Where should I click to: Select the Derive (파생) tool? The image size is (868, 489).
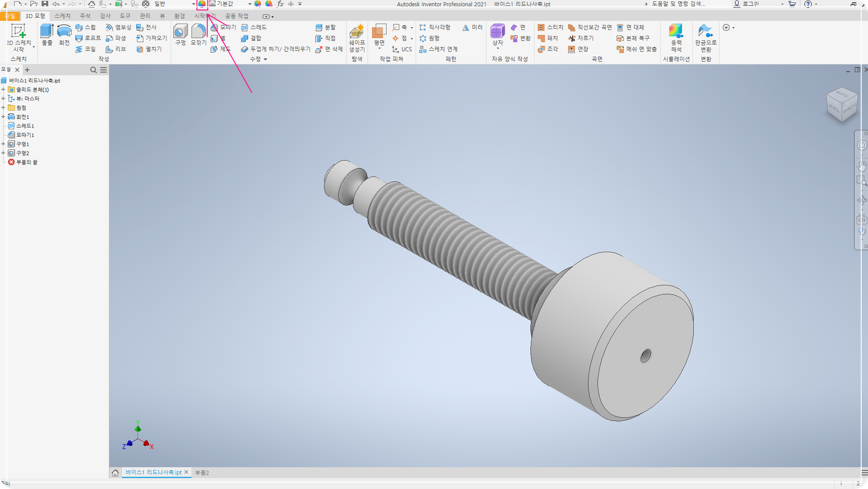116,38
